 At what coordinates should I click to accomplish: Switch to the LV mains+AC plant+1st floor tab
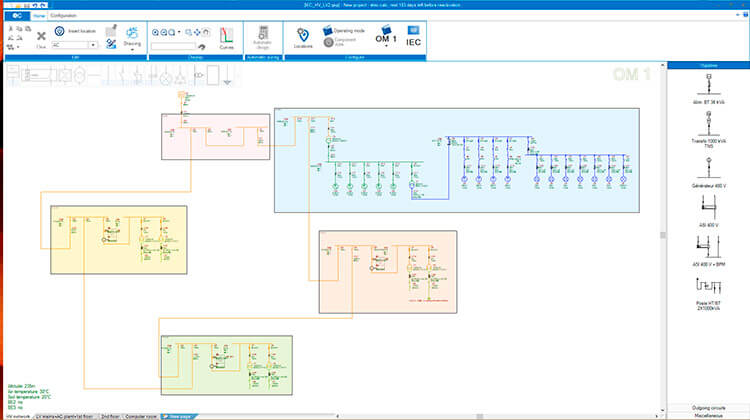pos(65,417)
